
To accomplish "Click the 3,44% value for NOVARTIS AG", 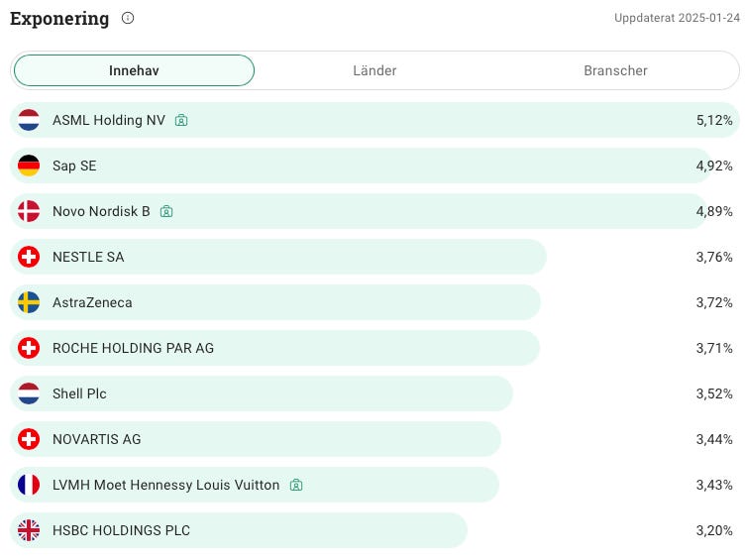I will (x=714, y=439).
